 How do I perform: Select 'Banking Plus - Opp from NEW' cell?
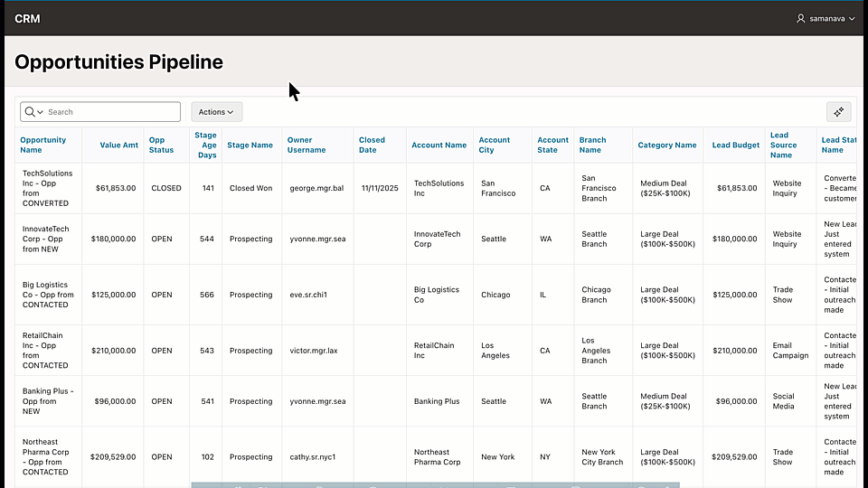tap(48, 401)
